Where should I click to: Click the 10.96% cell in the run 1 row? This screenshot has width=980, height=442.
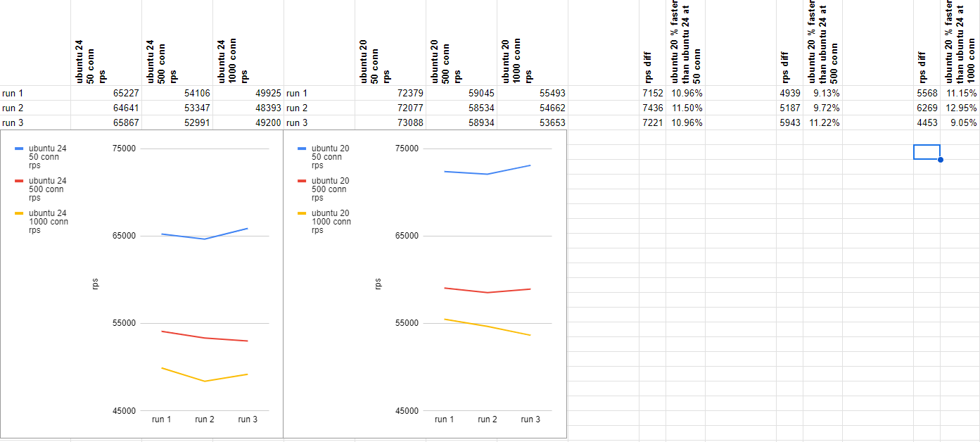(686, 93)
